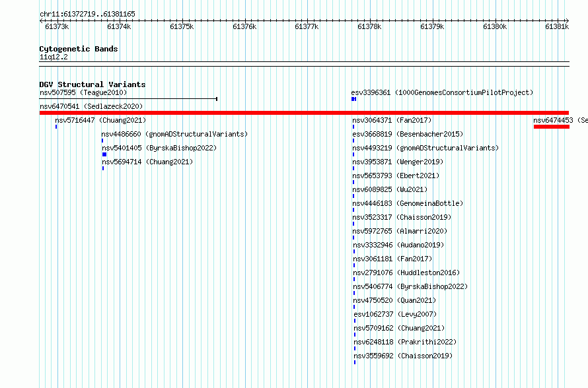The height and width of the screenshot is (388, 588).
Task: Select the nsv6470541 (Sedlazeck2020) variant label
Action: coord(91,106)
